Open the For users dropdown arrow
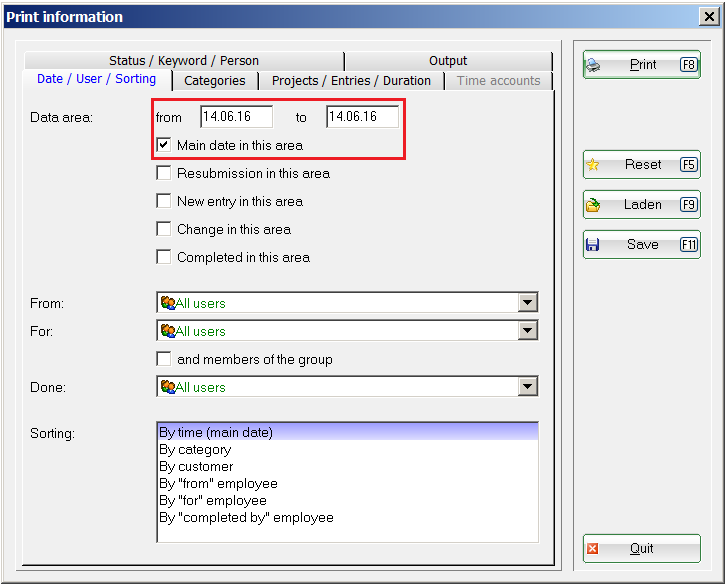The image size is (727, 586). coord(527,331)
